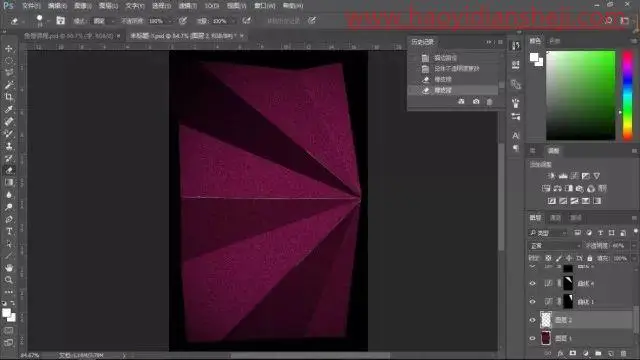The image size is (640, 360).
Task: Open the layer blend mode dropdown
Action: (555, 246)
